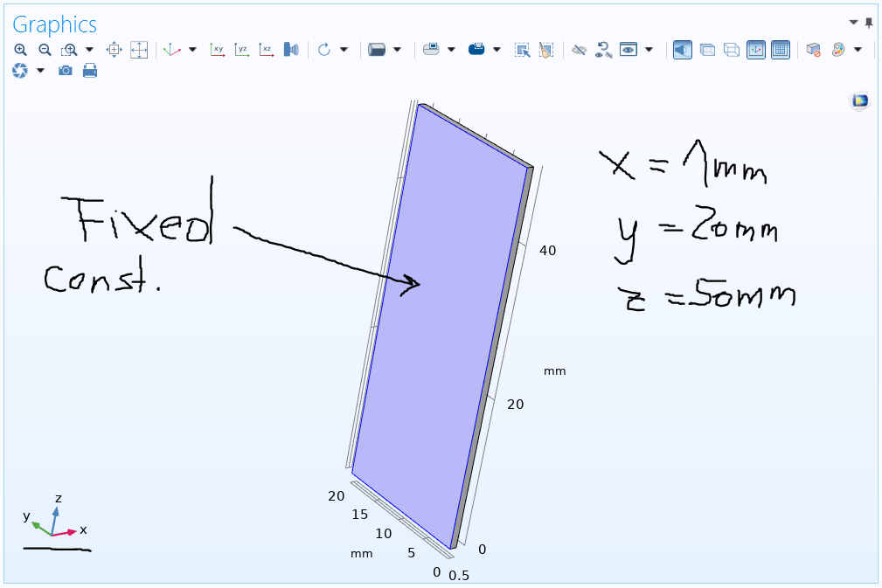Open the default view dropdown arrow

(x=193, y=50)
